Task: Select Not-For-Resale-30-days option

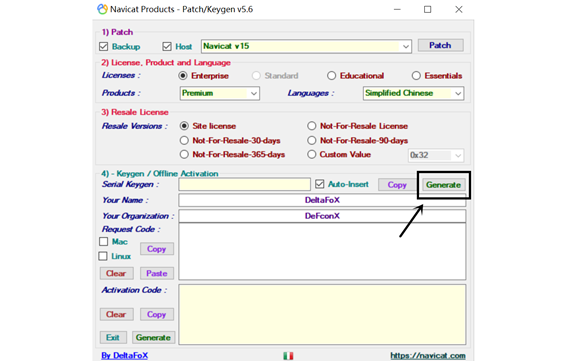Action: [x=184, y=140]
